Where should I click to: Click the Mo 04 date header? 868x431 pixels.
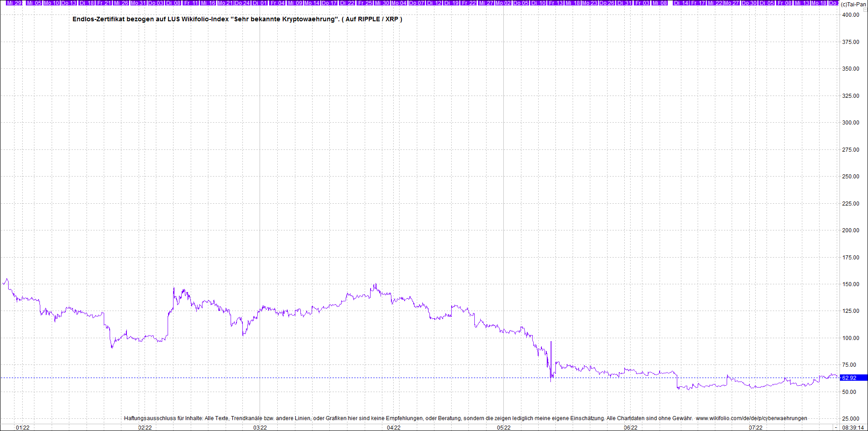(x=399, y=3)
